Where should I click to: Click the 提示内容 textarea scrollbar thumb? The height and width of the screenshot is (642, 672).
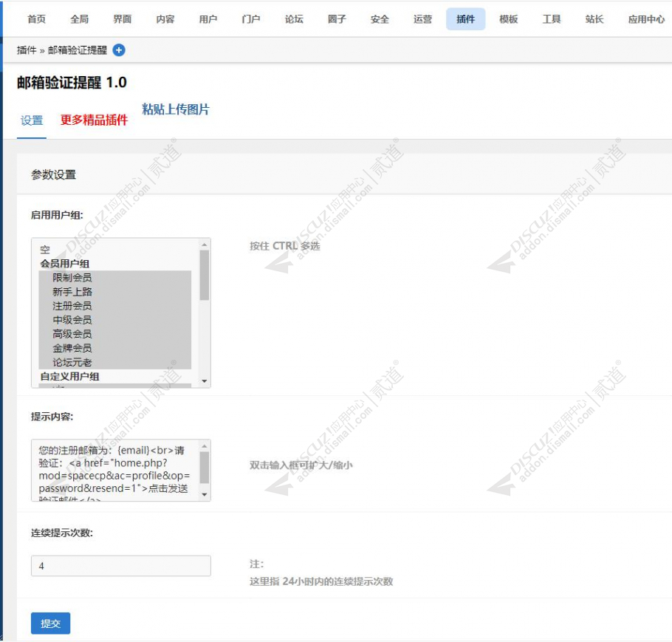click(205, 468)
